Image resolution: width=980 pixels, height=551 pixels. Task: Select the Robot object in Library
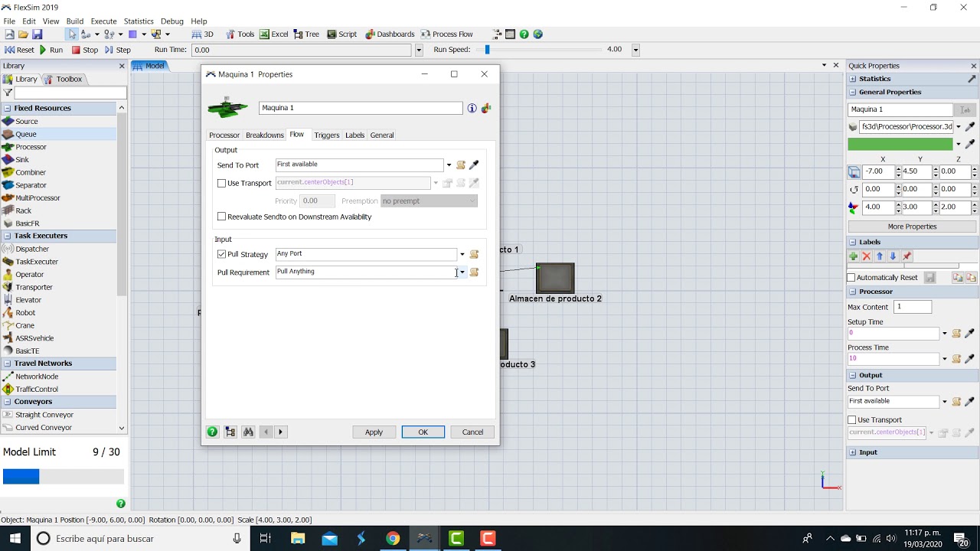pyautogui.click(x=25, y=312)
